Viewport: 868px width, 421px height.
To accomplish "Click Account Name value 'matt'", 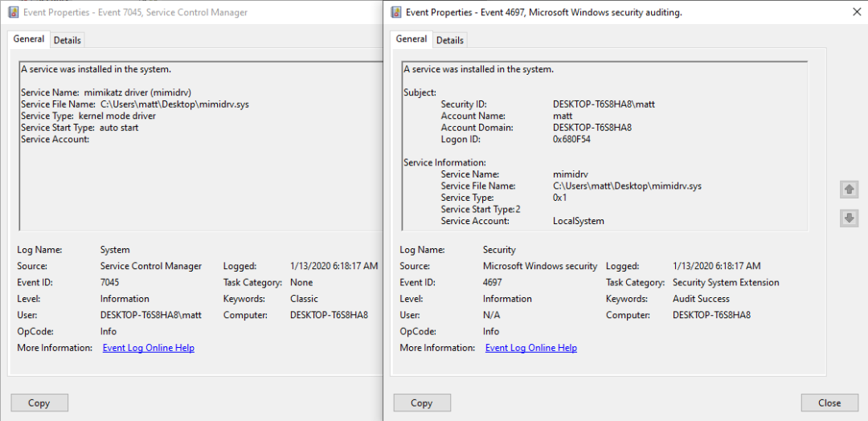I will click(563, 116).
